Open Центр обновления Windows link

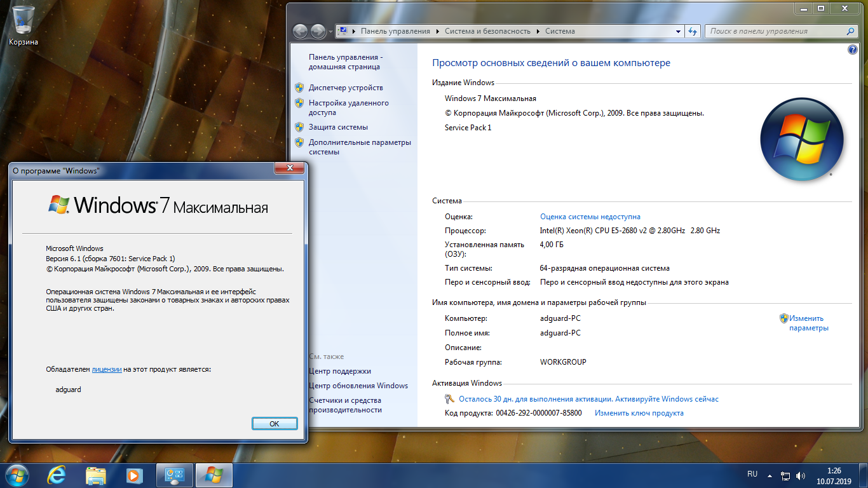point(358,386)
